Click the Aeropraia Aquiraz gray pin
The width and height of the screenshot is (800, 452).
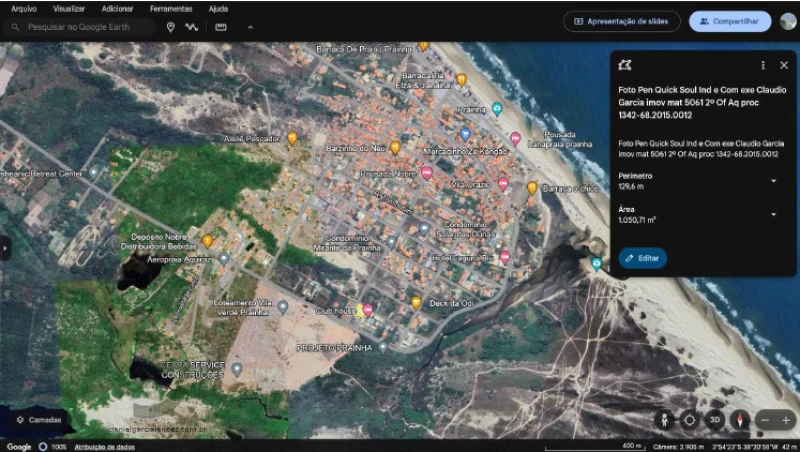pyautogui.click(x=223, y=259)
